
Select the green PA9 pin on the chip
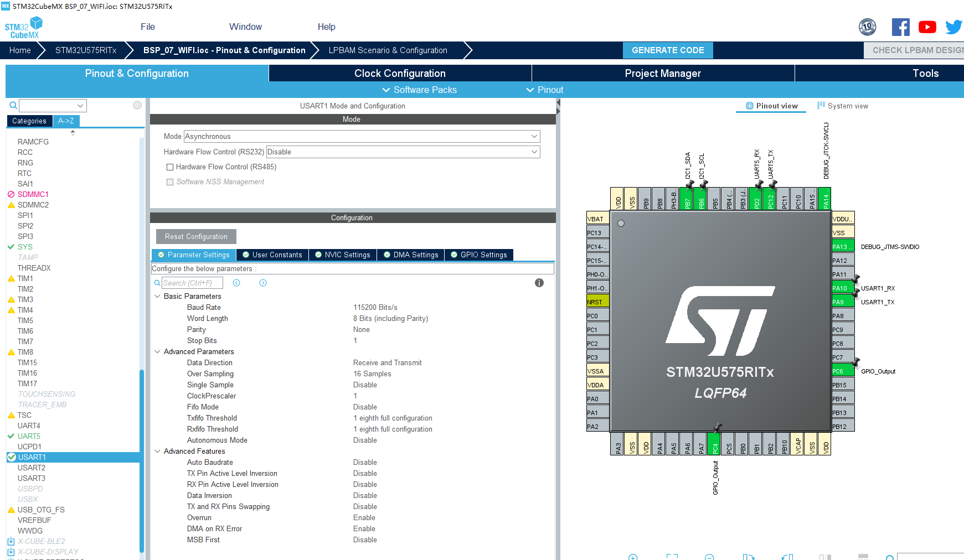tap(843, 302)
